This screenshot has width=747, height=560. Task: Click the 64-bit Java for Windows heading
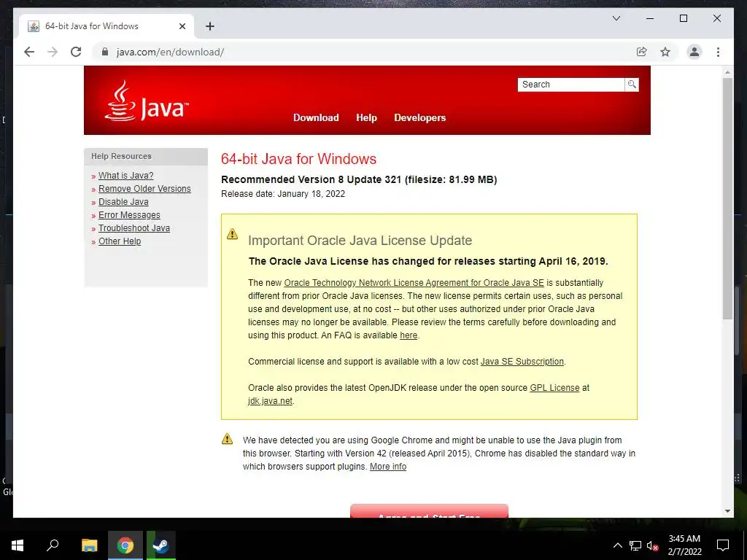pyautogui.click(x=298, y=158)
